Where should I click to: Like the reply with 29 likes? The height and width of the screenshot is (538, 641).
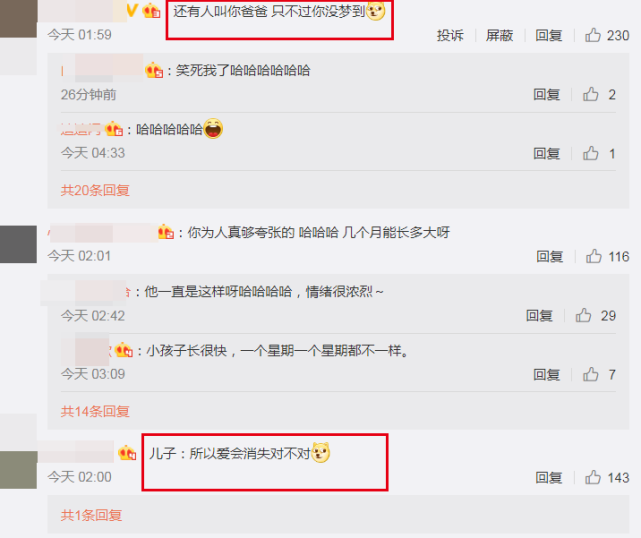(583, 315)
